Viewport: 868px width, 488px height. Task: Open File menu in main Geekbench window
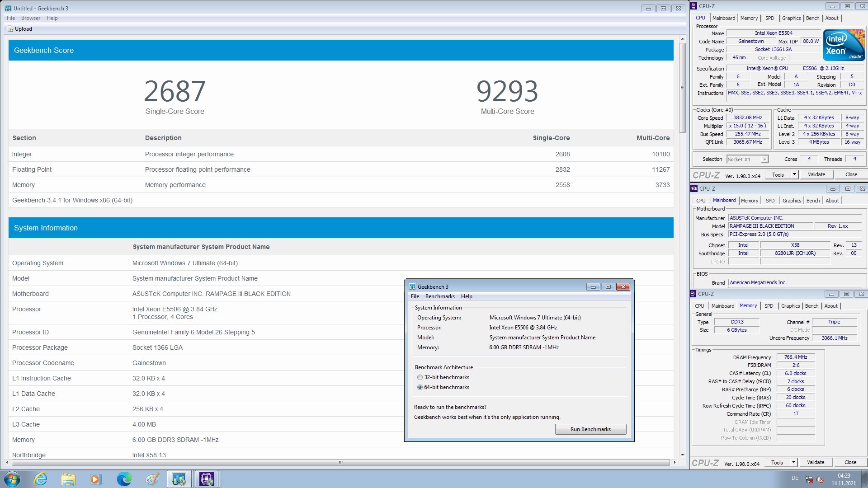click(x=11, y=18)
